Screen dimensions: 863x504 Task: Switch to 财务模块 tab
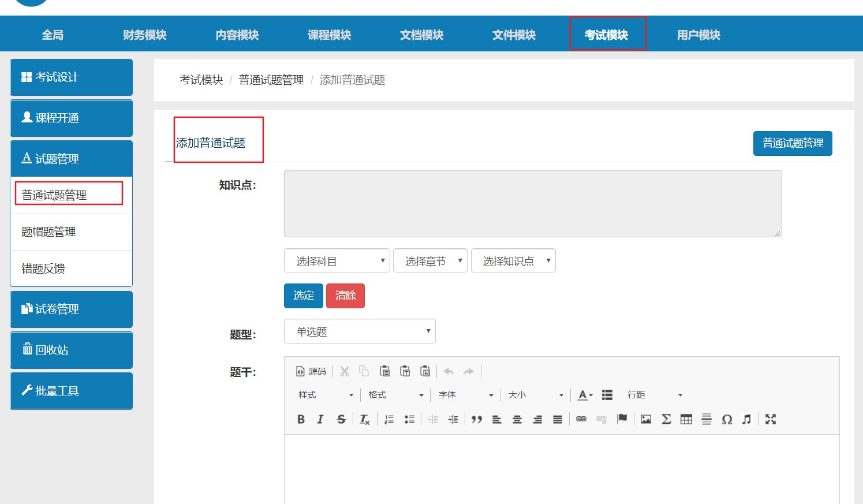click(145, 35)
